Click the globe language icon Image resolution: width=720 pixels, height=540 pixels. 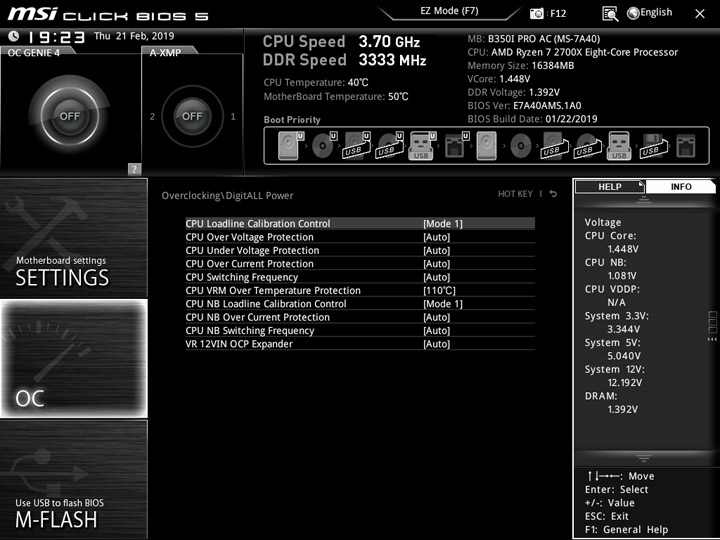[633, 13]
